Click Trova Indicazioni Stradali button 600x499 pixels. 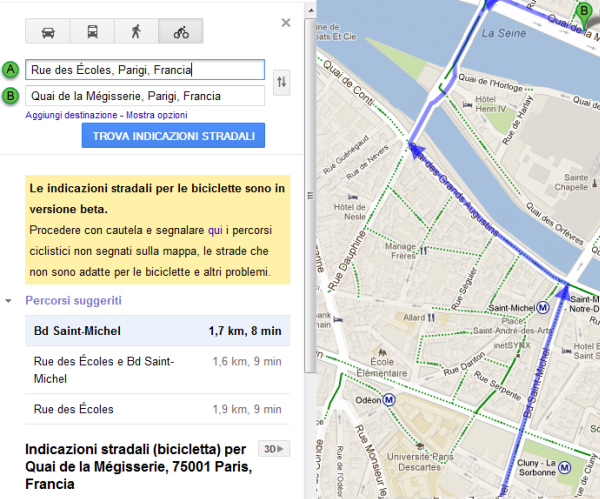point(173,135)
